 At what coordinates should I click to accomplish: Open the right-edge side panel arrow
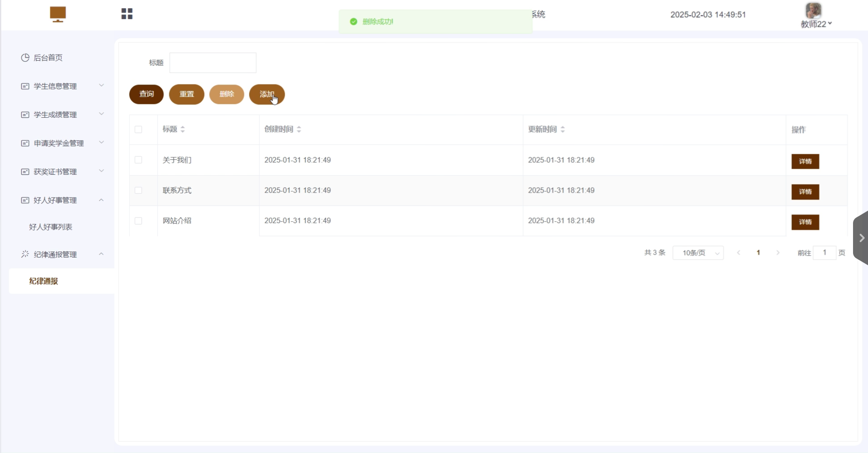pyautogui.click(x=861, y=238)
